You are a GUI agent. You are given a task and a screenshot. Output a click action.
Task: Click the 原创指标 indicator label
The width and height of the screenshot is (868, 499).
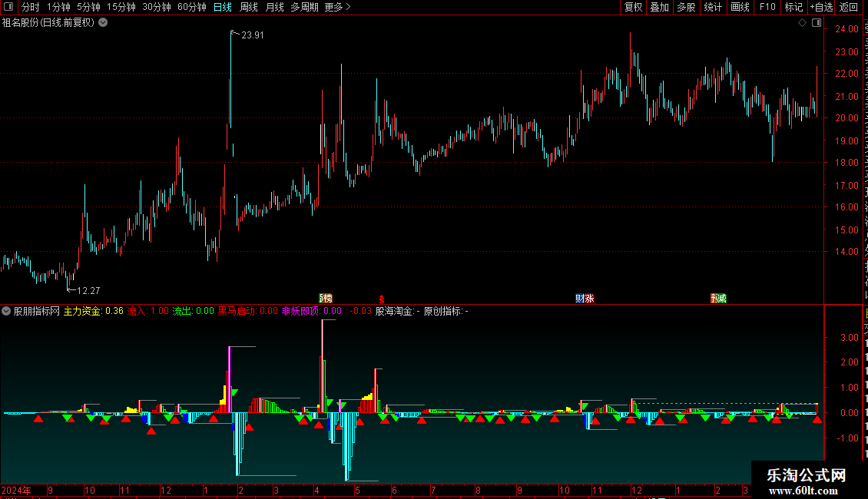tap(445, 311)
